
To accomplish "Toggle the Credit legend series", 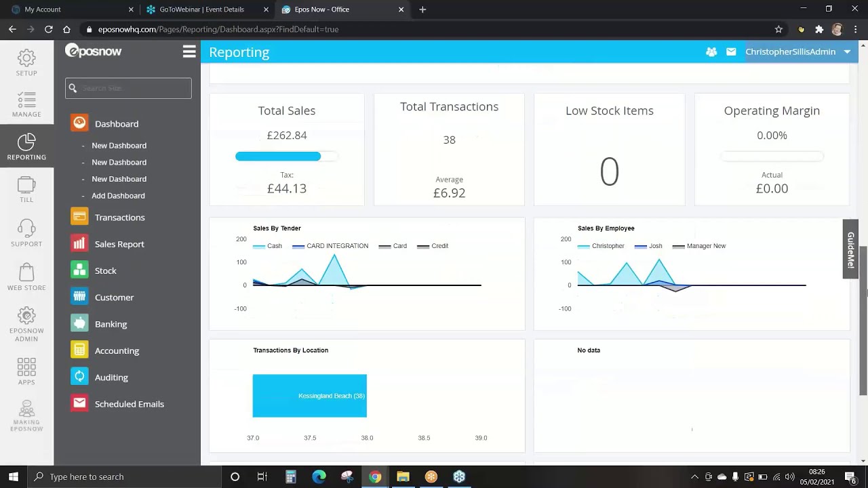I will pyautogui.click(x=433, y=246).
